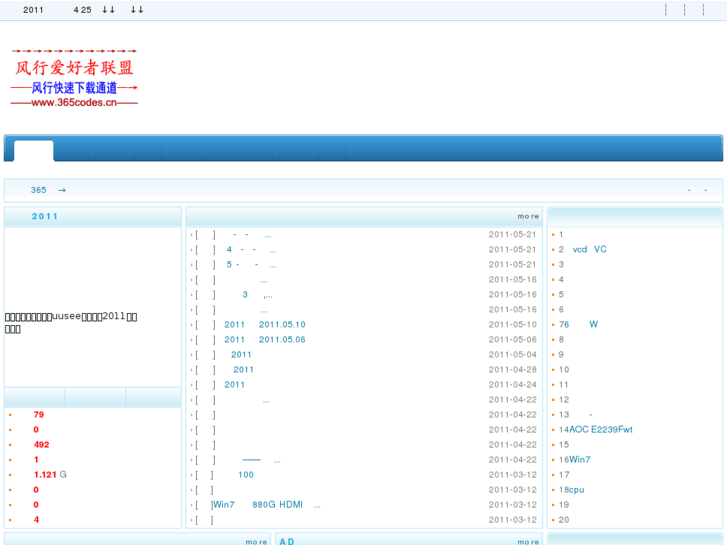Open article '3 ,...' dated 2011-05-16
Screen dimensions: 727x545
click(x=257, y=295)
